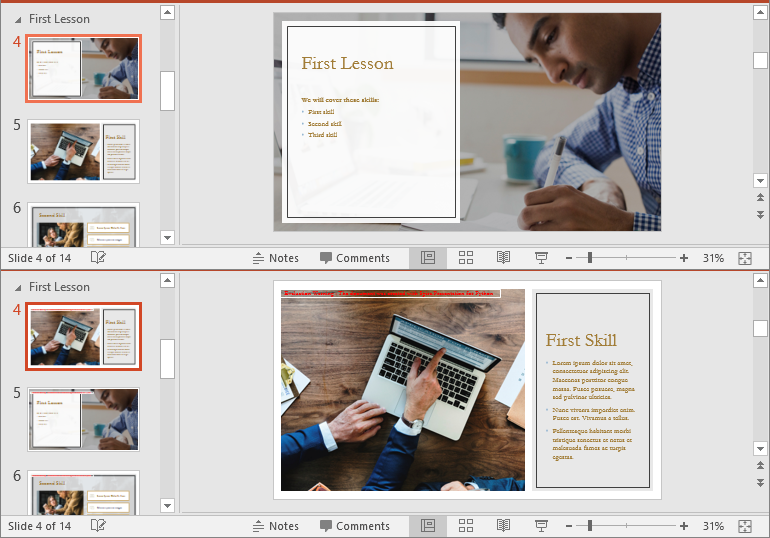Click slide area scroll up arrow in the top window
770x538 pixels.
[760, 12]
